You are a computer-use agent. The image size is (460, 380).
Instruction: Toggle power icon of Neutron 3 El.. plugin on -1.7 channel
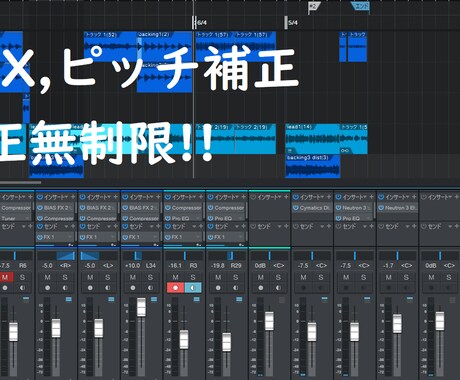(381, 208)
